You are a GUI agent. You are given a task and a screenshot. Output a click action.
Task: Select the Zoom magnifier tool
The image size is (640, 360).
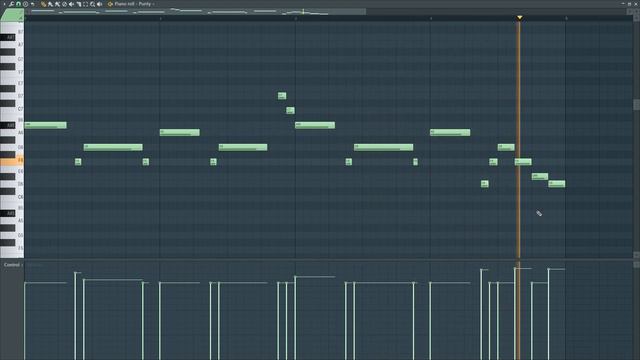(x=93, y=4)
